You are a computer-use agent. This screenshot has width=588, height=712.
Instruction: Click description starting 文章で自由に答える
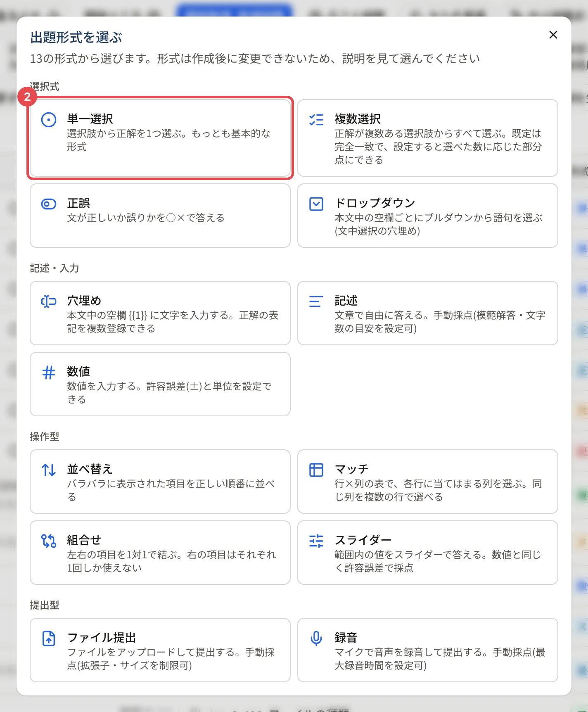(440, 322)
